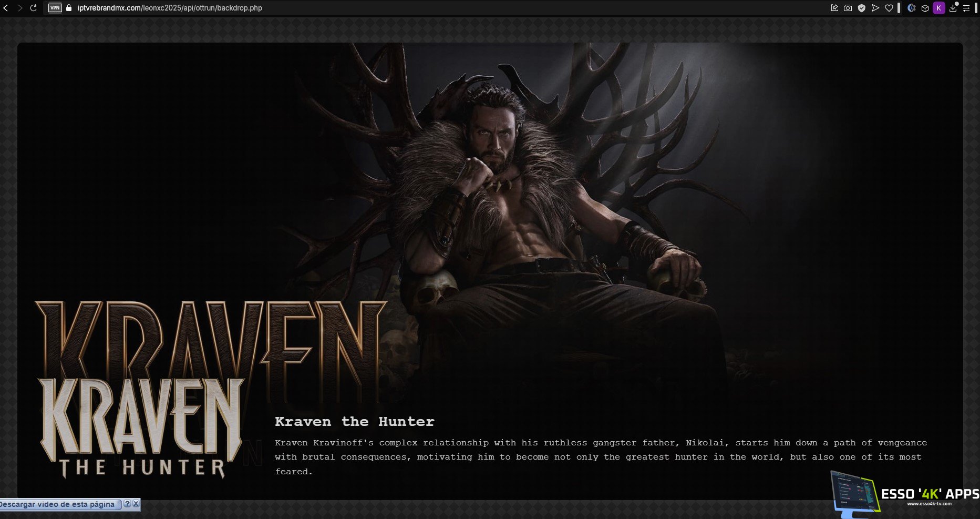Viewport: 980px width, 519px height.
Task: Open the Easy Setup sliders menu
Action: 966,8
